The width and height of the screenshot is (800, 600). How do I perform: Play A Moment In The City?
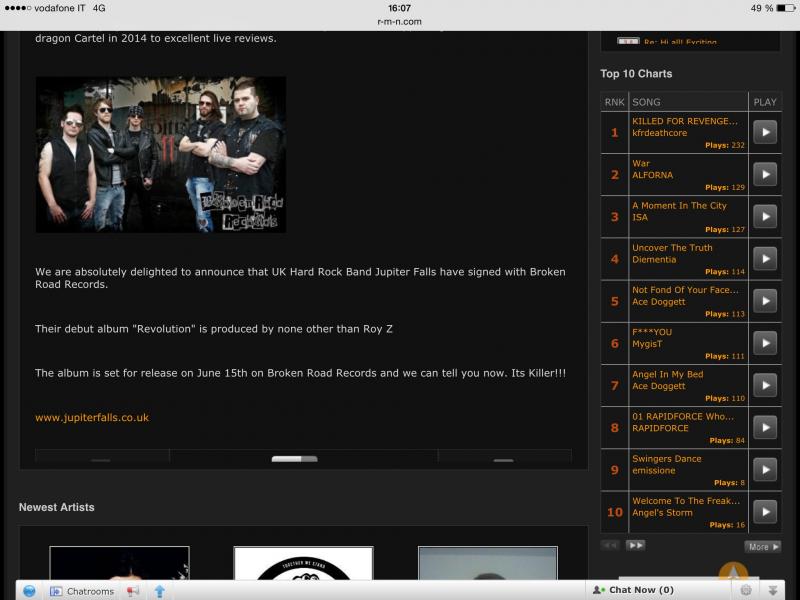pyautogui.click(x=764, y=216)
